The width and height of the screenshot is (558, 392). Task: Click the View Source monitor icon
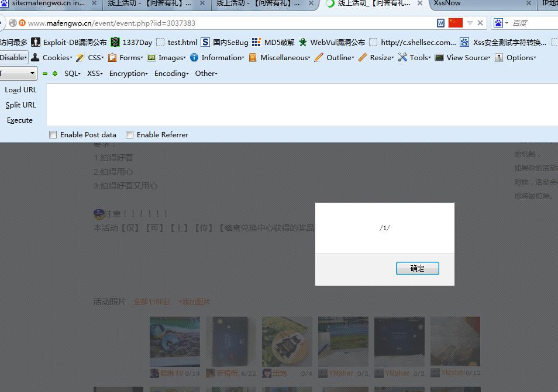click(439, 57)
